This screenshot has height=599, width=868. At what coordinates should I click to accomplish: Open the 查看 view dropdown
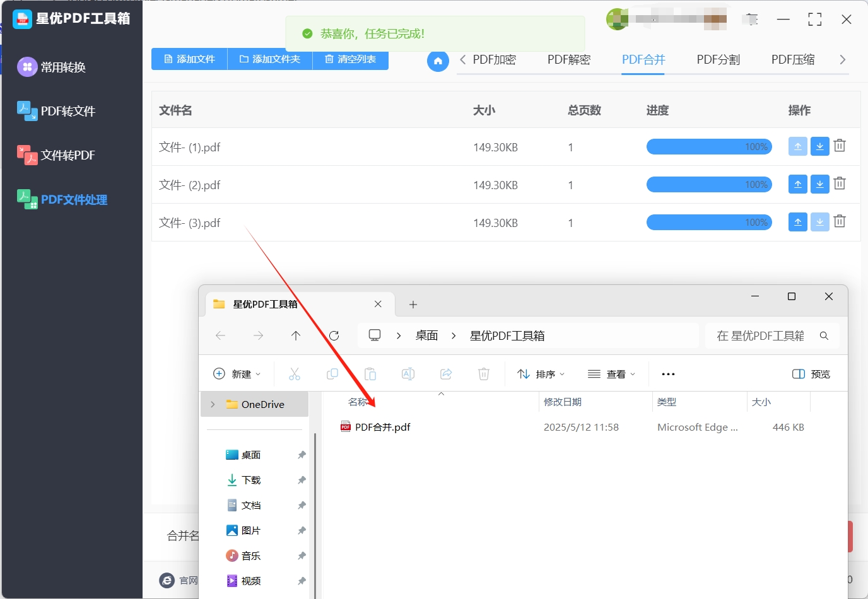(612, 374)
